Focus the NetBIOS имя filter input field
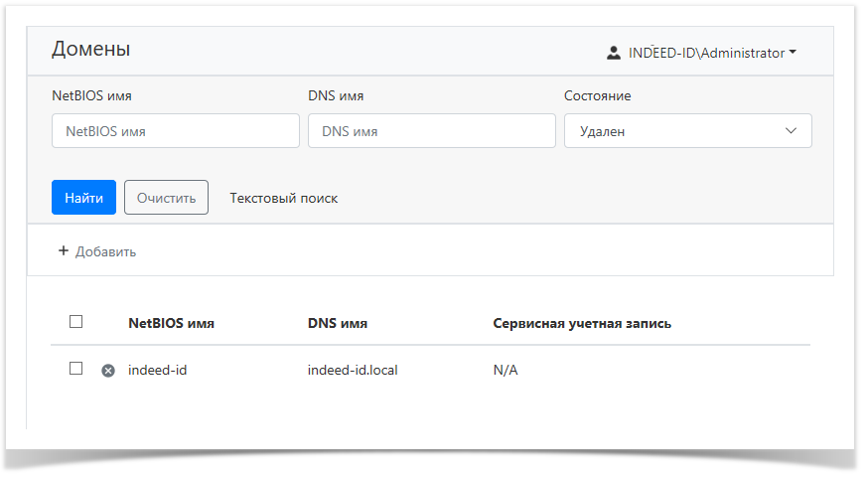This screenshot has width=868, height=478. click(x=176, y=131)
